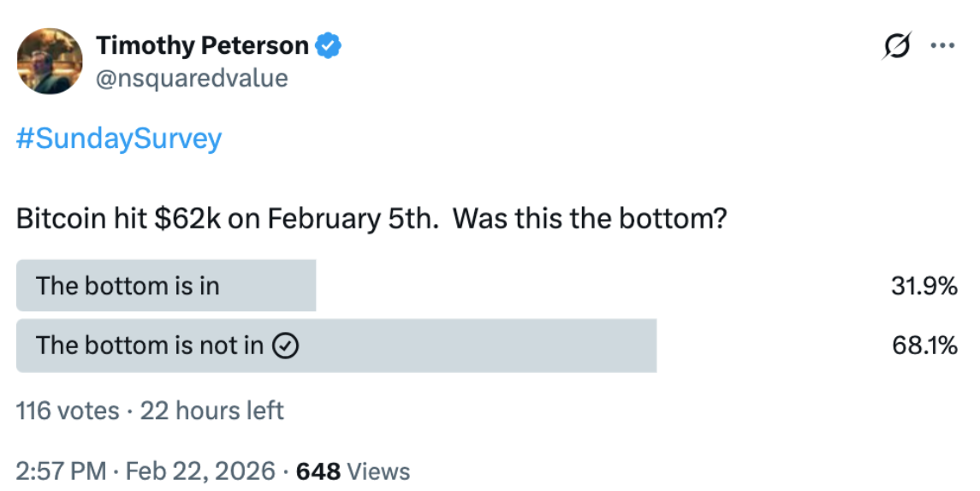This screenshot has width=980, height=491.
Task: Click the blue verified badge
Action: tap(330, 45)
